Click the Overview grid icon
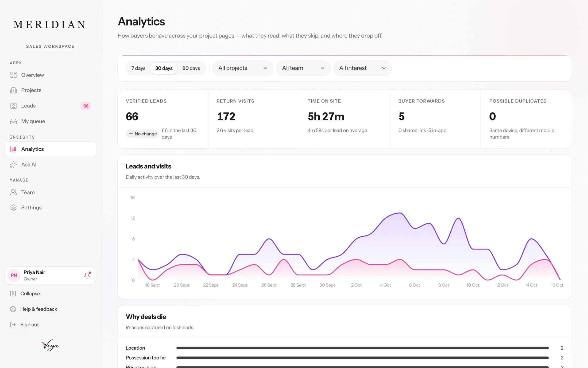Screen dimensions: 588x368 pyautogui.click(x=13, y=75)
